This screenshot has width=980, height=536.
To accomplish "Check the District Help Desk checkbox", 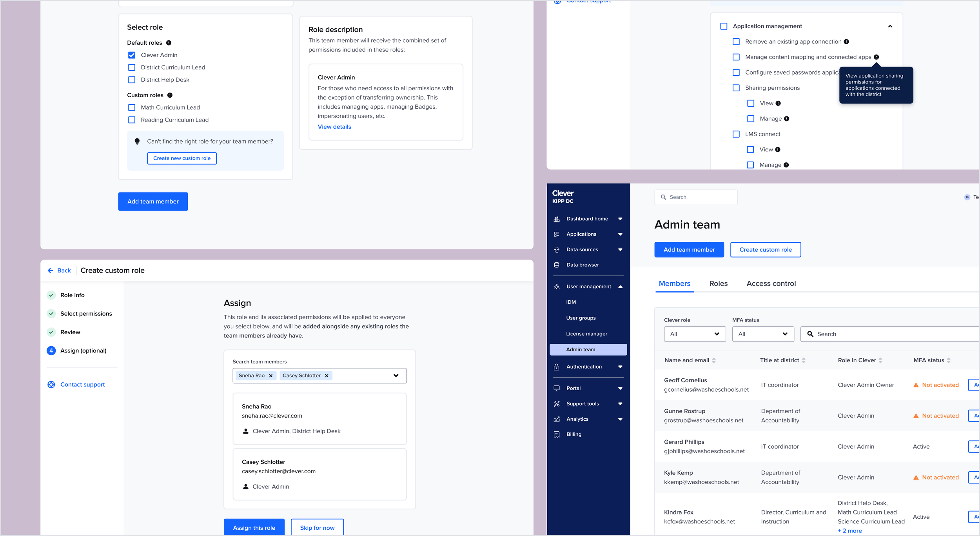I will pyautogui.click(x=132, y=80).
